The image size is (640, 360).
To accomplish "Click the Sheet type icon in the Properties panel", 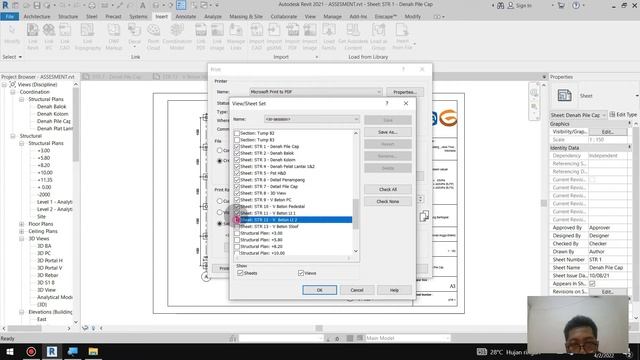I will point(564,96).
